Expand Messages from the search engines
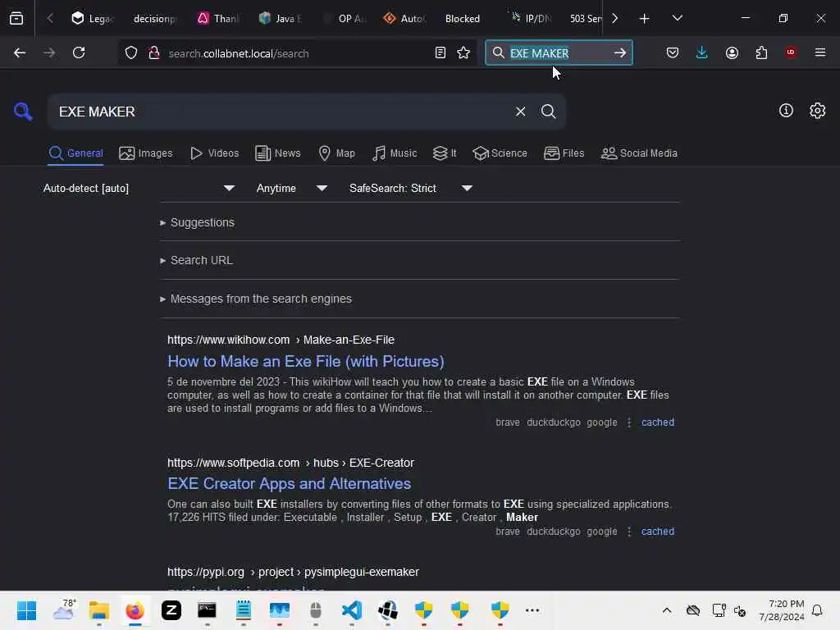The width and height of the screenshot is (840, 630). 256,299
